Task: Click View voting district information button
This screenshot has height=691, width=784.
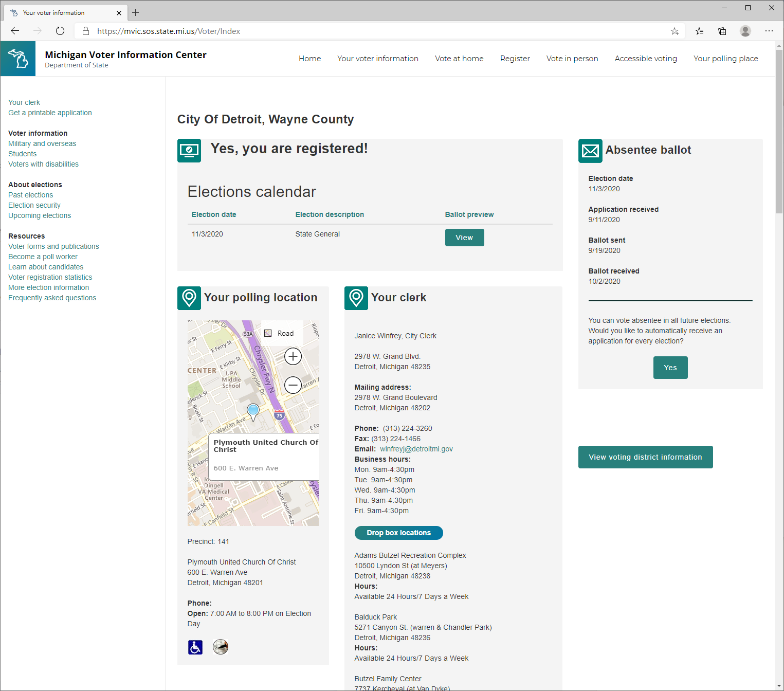Action: (x=645, y=457)
